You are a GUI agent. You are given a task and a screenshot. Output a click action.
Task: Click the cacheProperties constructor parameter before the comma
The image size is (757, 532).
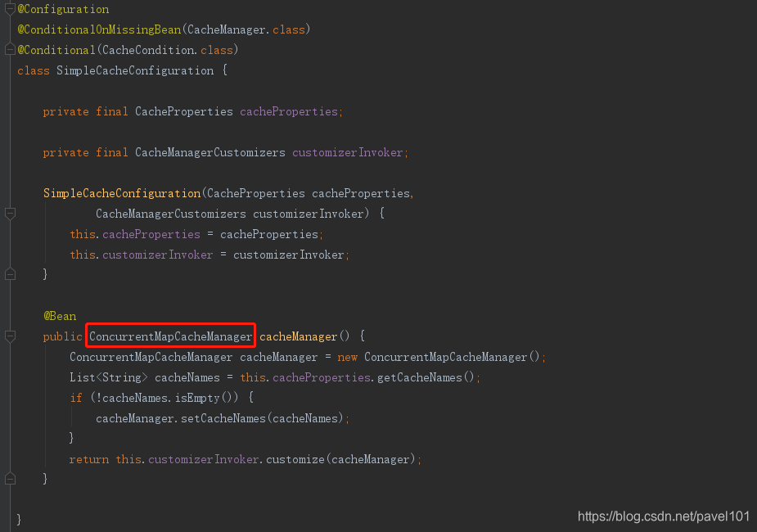[361, 193]
